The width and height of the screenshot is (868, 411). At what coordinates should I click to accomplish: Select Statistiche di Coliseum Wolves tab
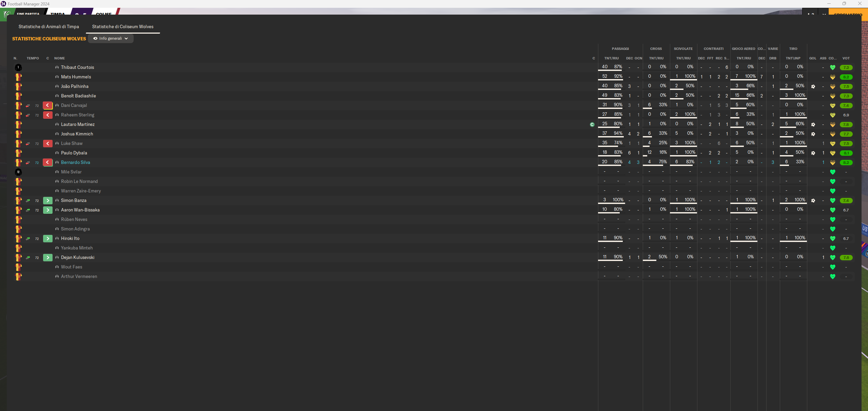[123, 26]
